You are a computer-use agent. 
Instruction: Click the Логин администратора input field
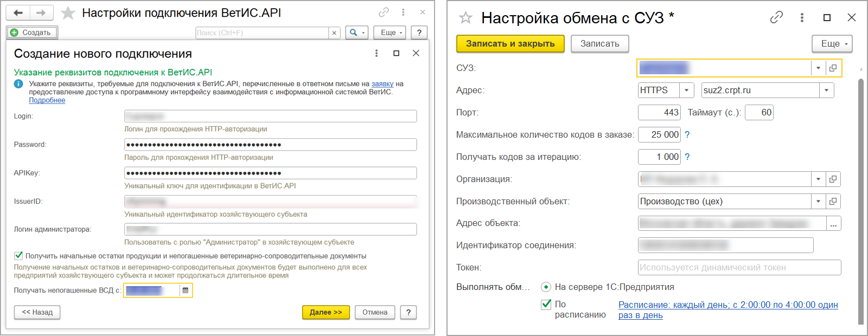[270, 229]
